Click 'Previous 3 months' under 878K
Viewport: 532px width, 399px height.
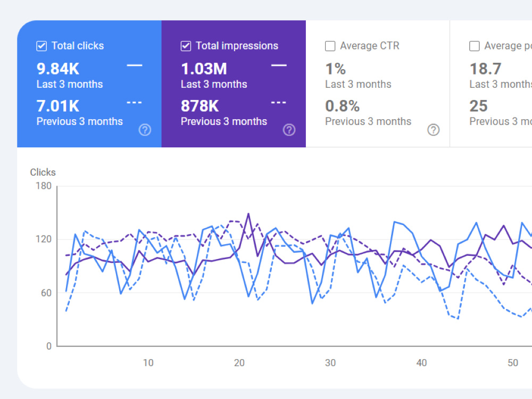(224, 121)
